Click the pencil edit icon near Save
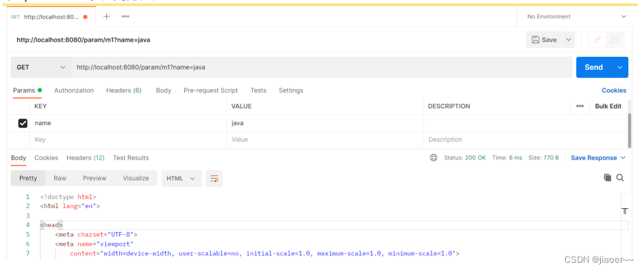This screenshot has height=271, width=644. [x=597, y=40]
